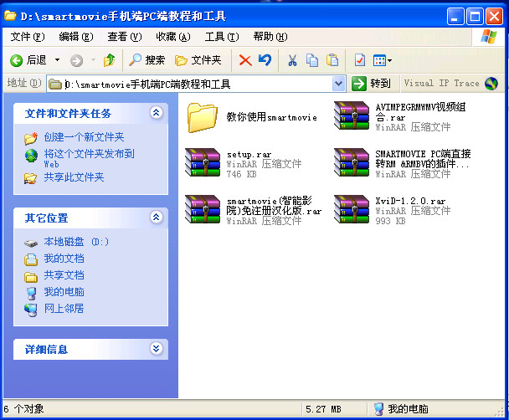Collapse the File and Folder Tasks panel
509x420 pixels.
[156, 113]
